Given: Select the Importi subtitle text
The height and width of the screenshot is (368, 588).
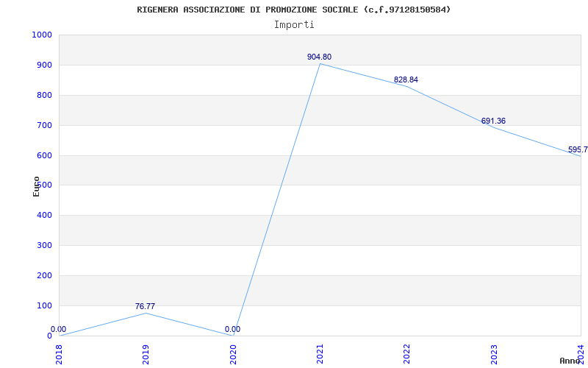Looking at the screenshot, I should (294, 25).
